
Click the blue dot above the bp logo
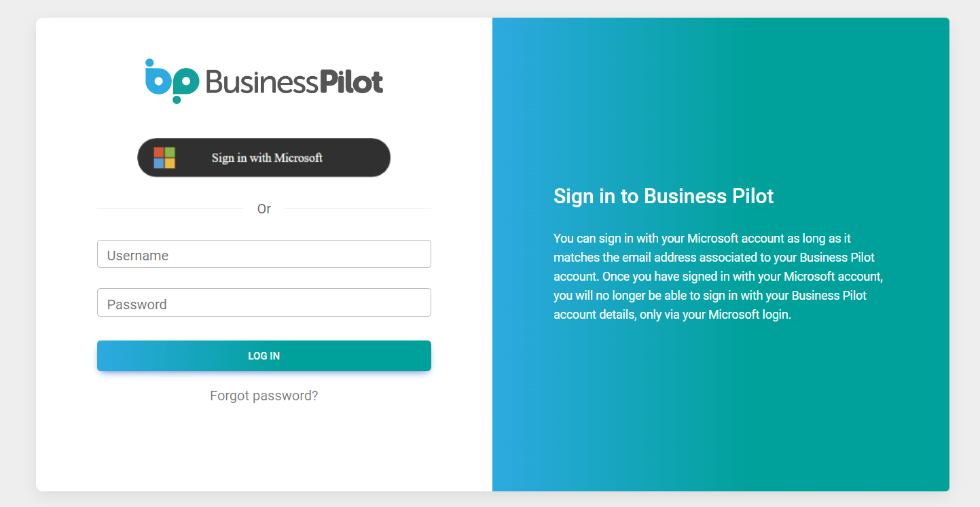(x=149, y=63)
